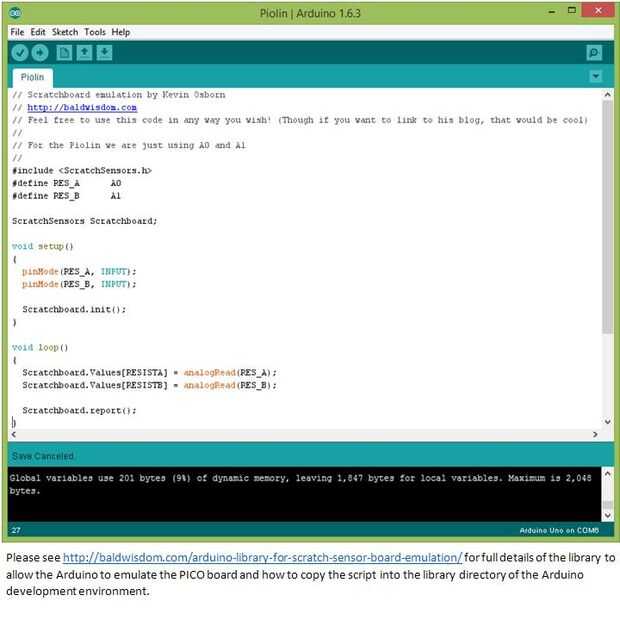Click the 'ScratchSensors Scratchboard;' line
The image size is (620, 620).
pyautogui.click(x=85, y=221)
